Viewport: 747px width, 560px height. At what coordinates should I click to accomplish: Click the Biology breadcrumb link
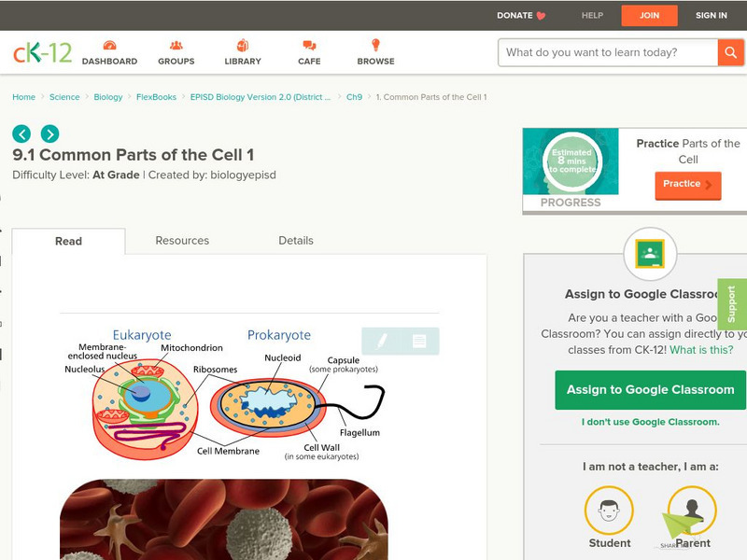coord(108,97)
